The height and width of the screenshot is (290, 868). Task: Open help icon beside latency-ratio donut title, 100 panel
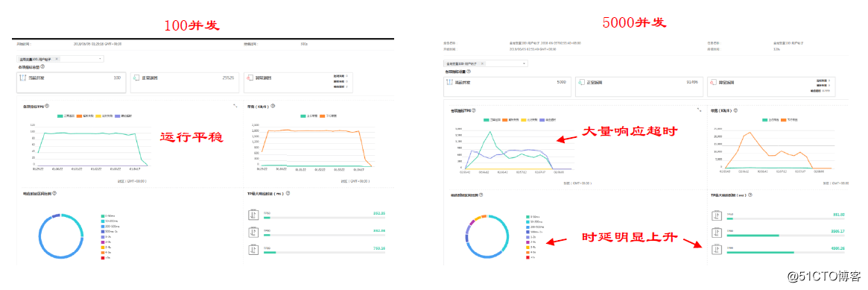[x=54, y=193]
